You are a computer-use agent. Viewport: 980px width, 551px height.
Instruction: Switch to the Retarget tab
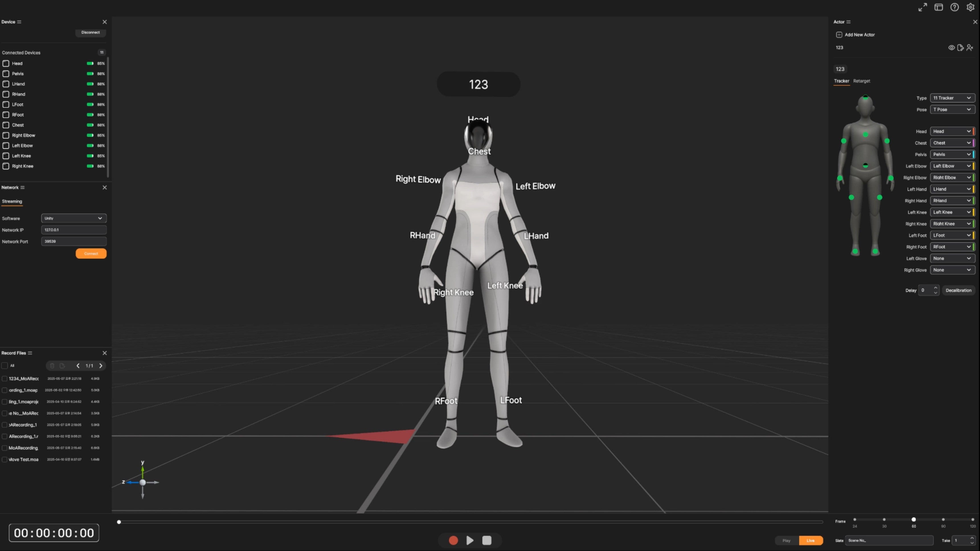(x=861, y=81)
